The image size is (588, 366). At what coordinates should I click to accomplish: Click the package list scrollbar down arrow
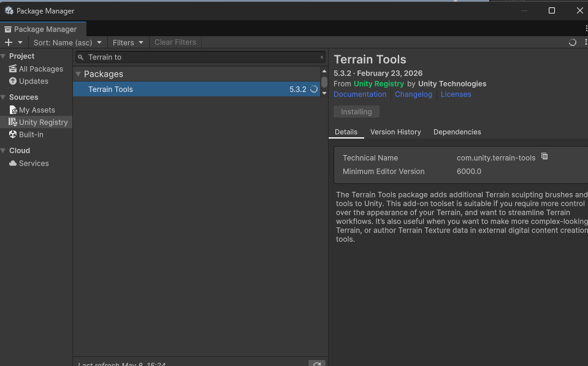point(324,93)
